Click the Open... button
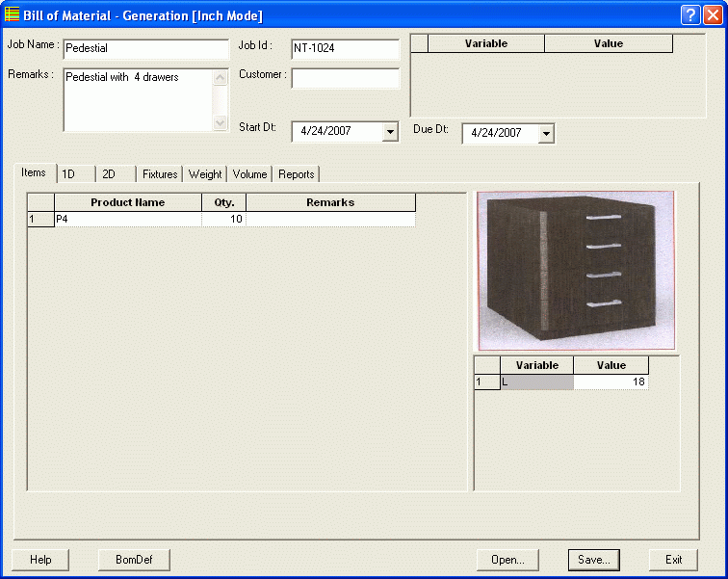The height and width of the screenshot is (579, 728). pos(507,560)
